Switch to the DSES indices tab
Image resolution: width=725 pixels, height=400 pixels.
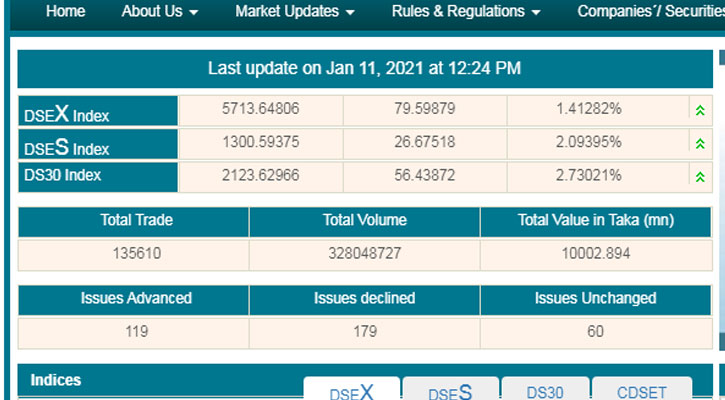coord(449,391)
